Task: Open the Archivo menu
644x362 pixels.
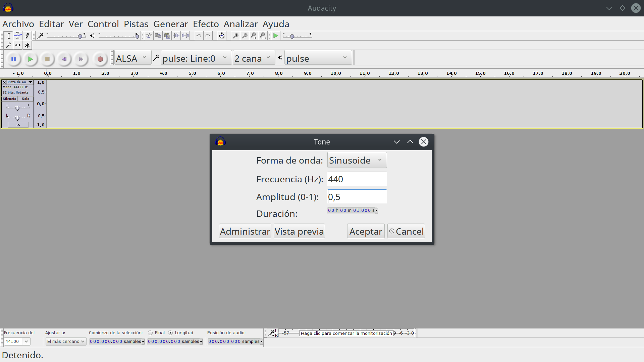Action: tap(18, 24)
